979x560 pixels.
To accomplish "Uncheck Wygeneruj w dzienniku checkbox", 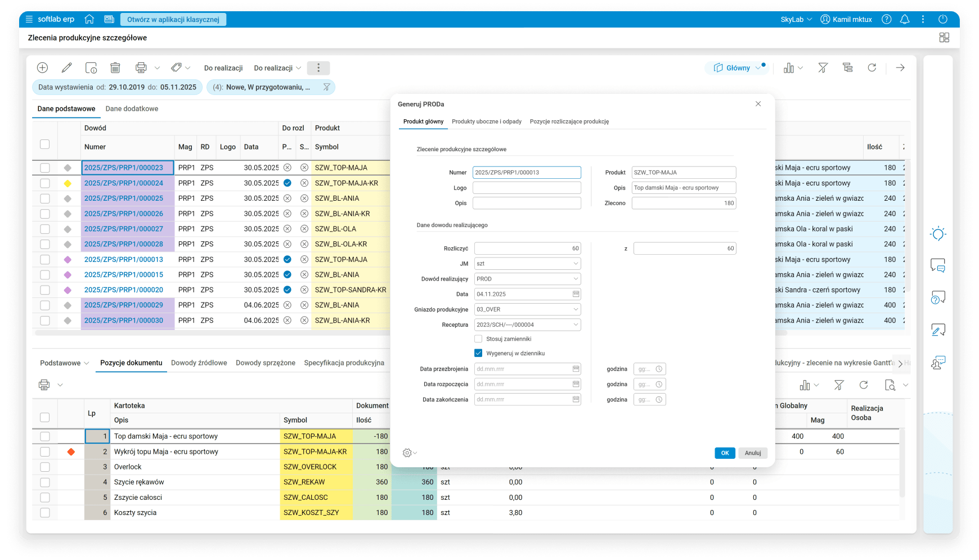I will click(478, 354).
